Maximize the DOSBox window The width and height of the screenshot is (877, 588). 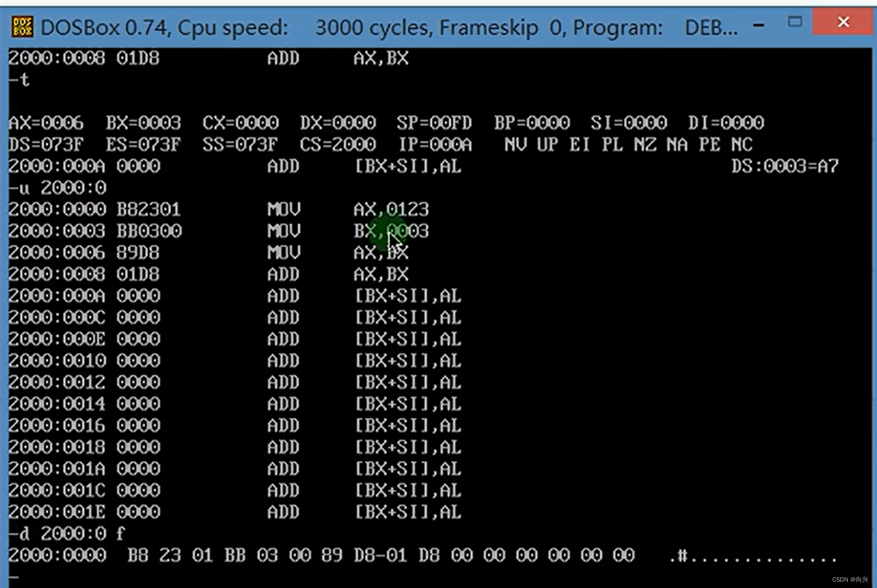pyautogui.click(x=795, y=22)
